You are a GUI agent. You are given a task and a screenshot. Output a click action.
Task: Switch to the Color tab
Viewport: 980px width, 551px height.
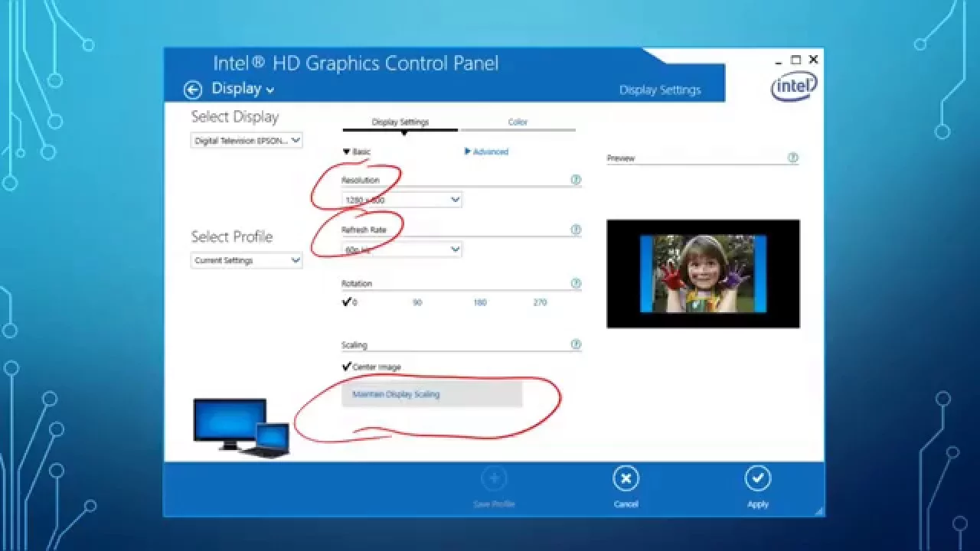(518, 122)
